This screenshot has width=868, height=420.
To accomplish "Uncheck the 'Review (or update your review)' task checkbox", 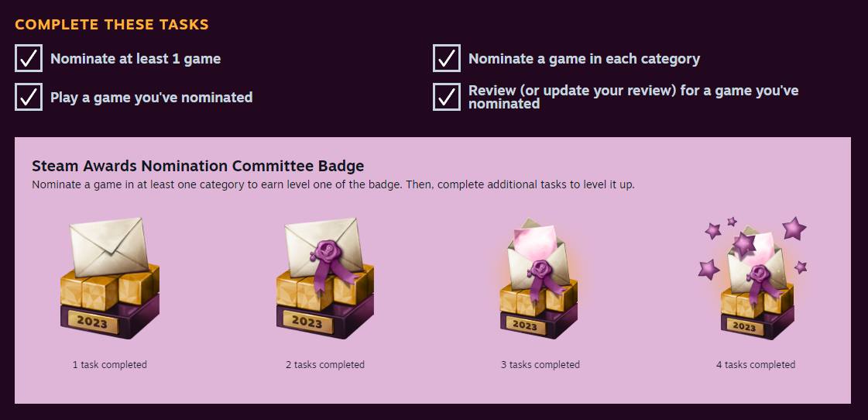I will (447, 97).
